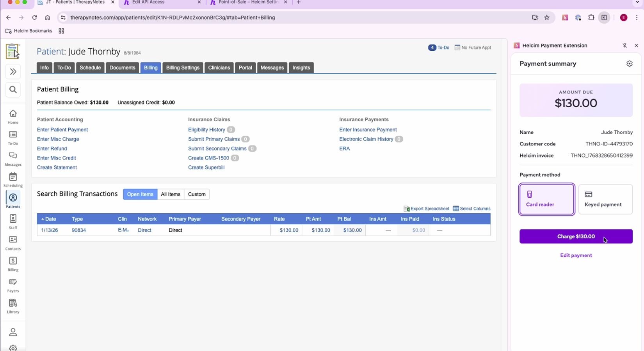Click the sidebar search magnifier icon

13,90
